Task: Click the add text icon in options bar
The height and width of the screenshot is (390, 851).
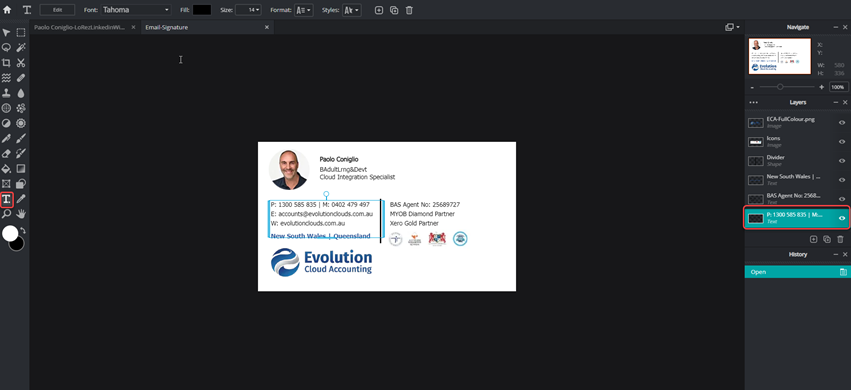Action: click(379, 10)
